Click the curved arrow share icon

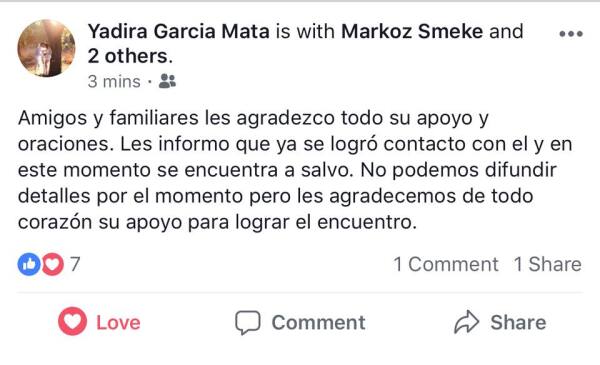[x=466, y=322]
